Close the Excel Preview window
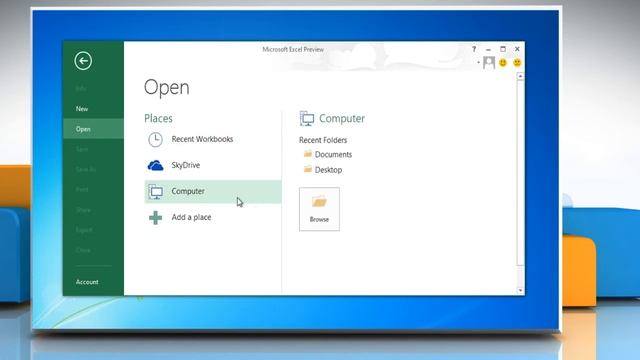640x360 pixels. coord(517,49)
